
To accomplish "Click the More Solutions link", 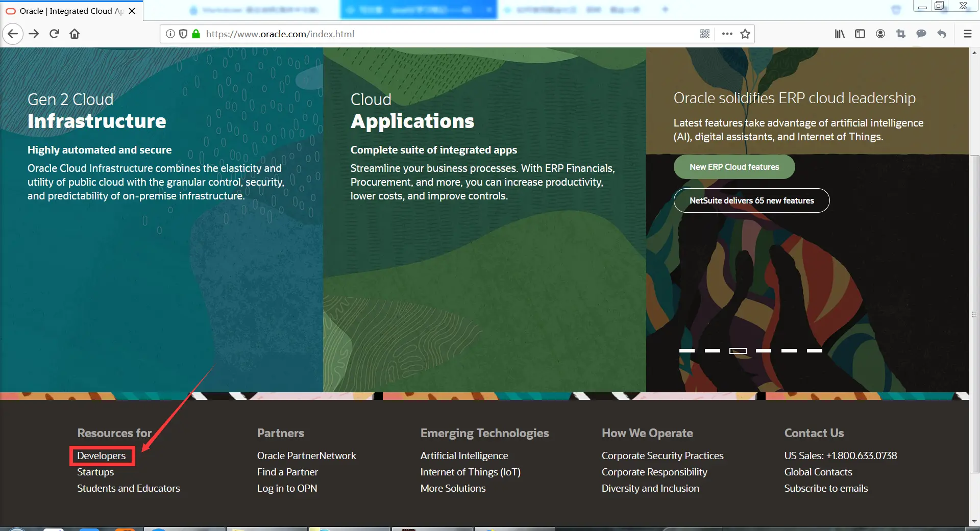I will [453, 488].
